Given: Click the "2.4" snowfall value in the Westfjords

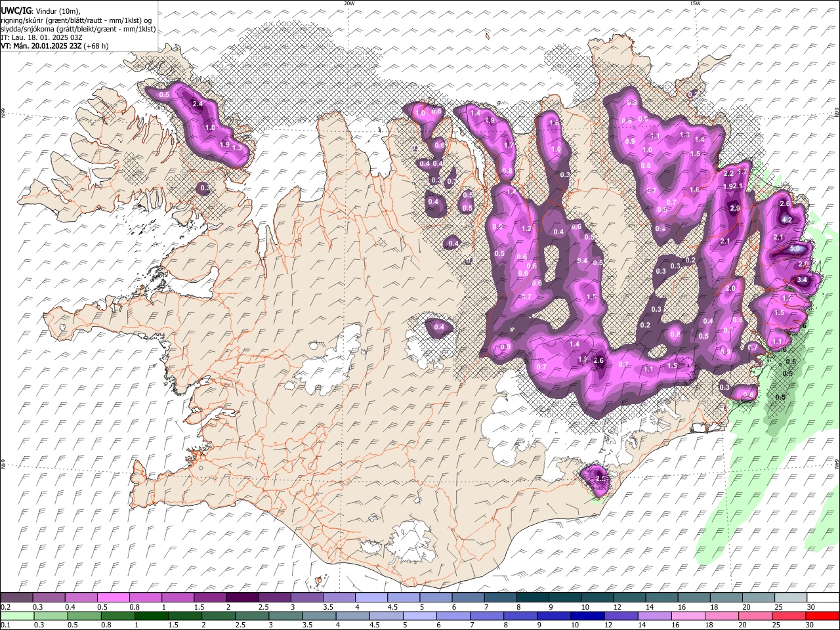Looking at the screenshot, I should click(x=198, y=104).
